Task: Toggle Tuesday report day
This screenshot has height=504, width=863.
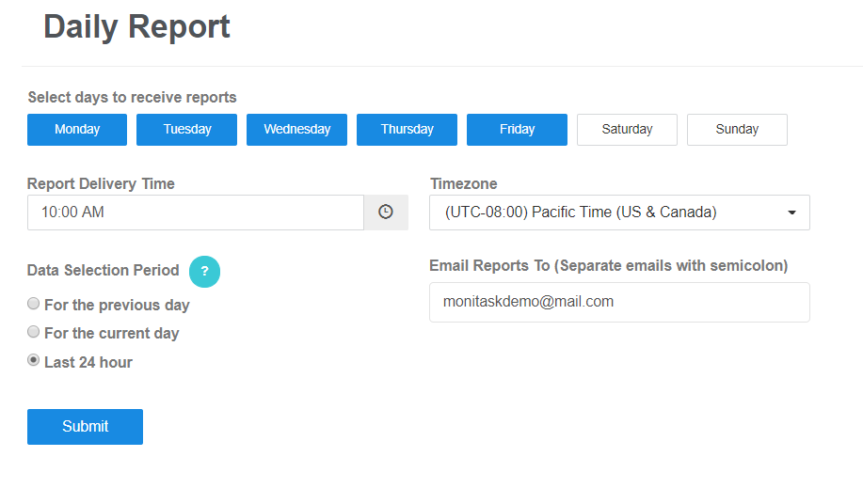Action: click(x=186, y=130)
